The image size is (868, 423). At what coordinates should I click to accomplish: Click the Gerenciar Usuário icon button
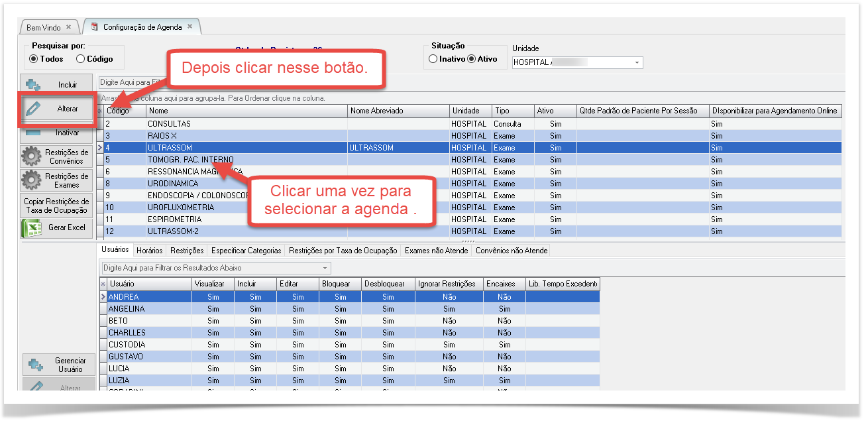click(x=34, y=365)
